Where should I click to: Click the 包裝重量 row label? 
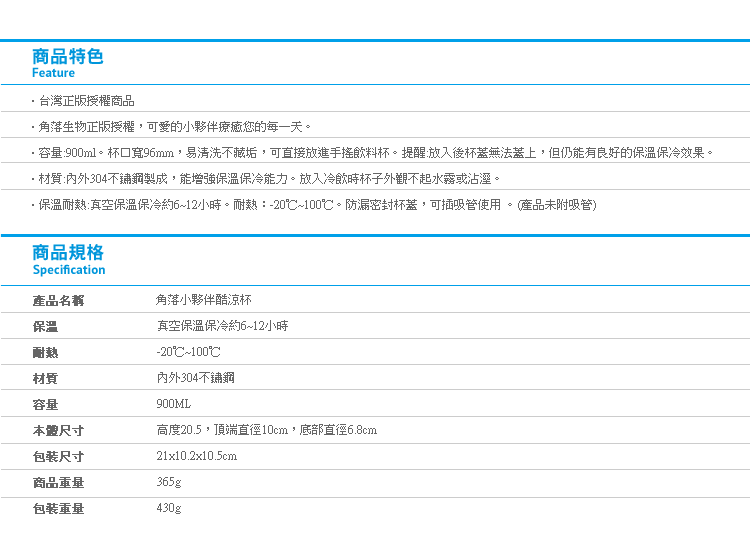tap(58, 508)
